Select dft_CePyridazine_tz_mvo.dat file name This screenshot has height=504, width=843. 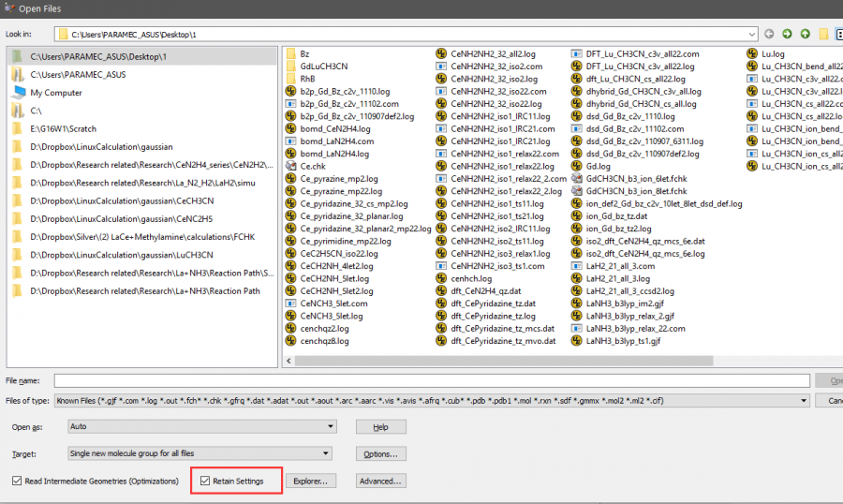pyautogui.click(x=503, y=340)
